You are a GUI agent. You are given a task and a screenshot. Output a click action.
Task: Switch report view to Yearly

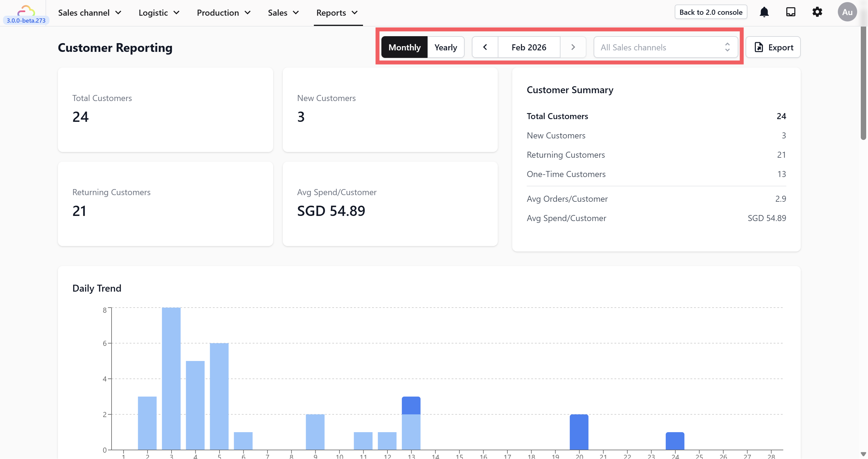445,47
